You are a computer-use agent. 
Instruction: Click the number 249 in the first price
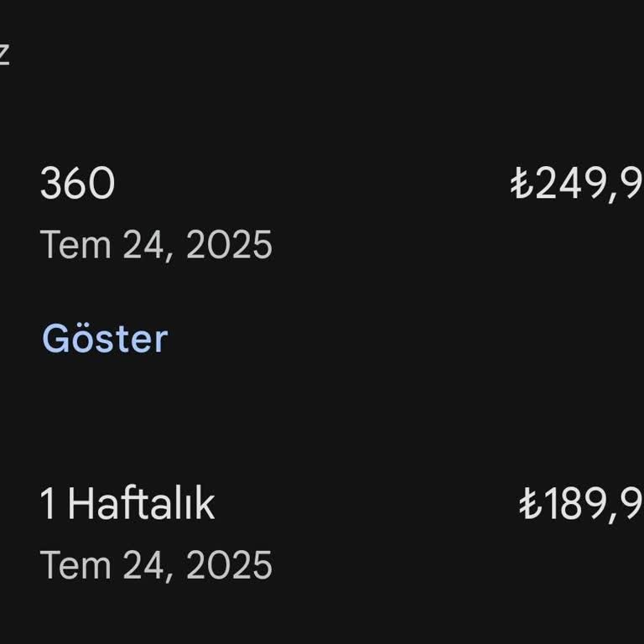[x=570, y=184]
